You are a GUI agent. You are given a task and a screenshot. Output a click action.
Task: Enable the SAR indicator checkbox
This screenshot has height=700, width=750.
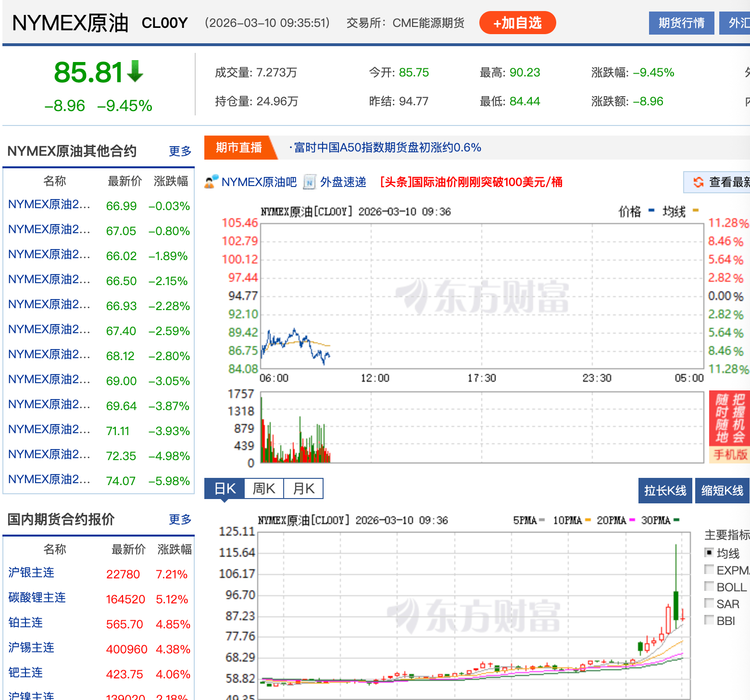click(709, 603)
